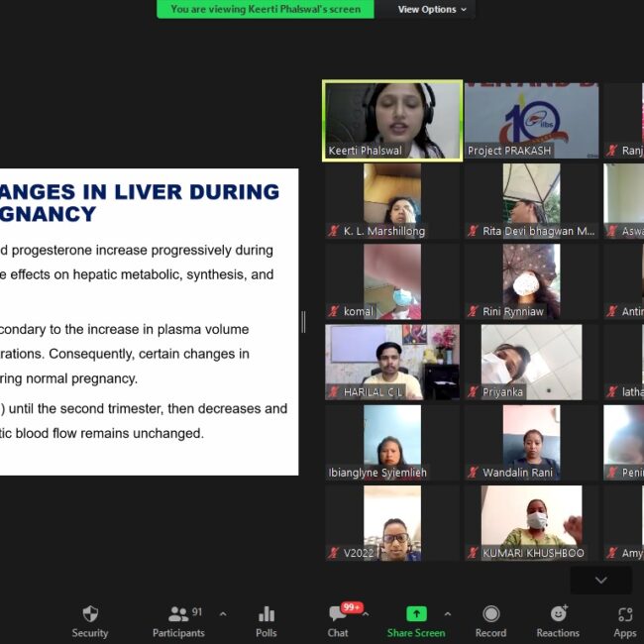Image resolution: width=644 pixels, height=644 pixels.
Task: Expand the Participants options caret
Action: click(222, 613)
